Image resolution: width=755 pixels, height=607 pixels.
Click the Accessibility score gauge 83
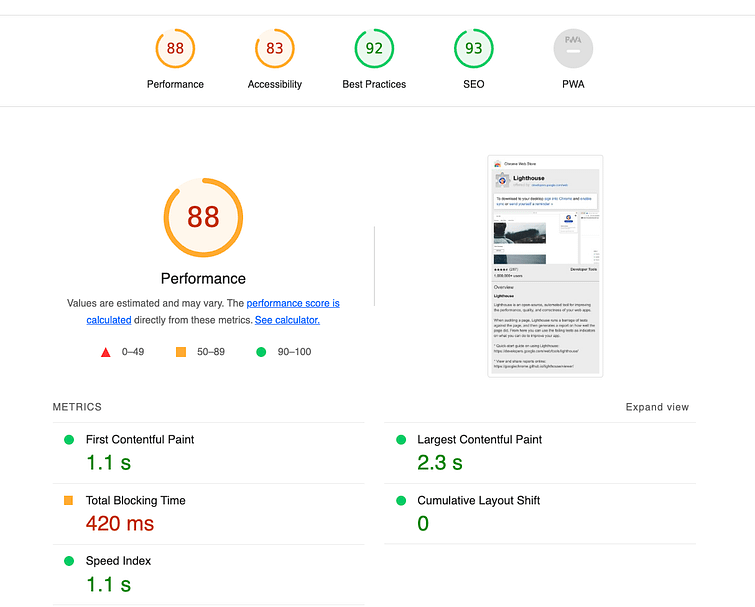coord(274,48)
